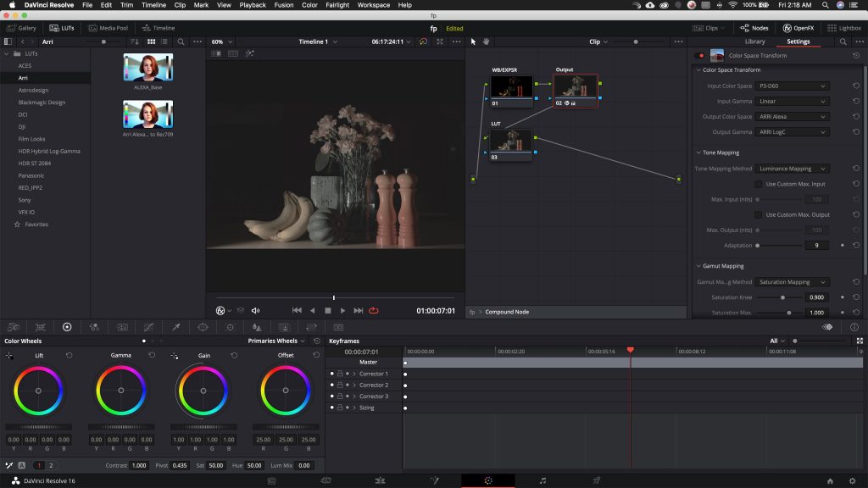
Task: Toggle the Color Space Transform effect switch
Action: pyautogui.click(x=700, y=55)
